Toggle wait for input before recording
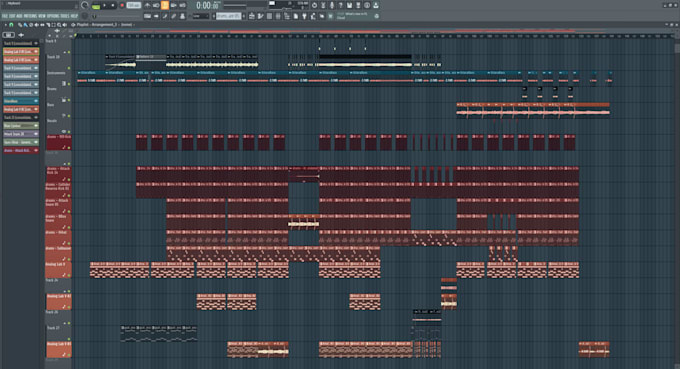Screen dimensions: 680x369 [156, 5]
